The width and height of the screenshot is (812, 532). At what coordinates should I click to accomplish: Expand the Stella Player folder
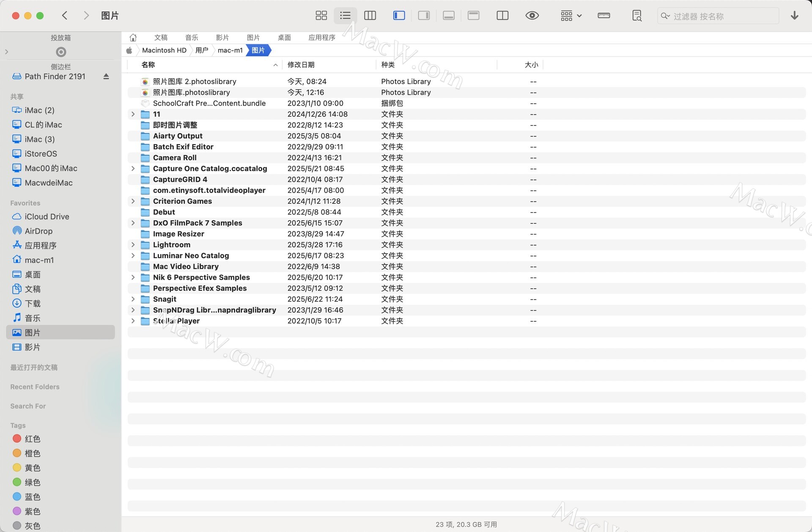[x=133, y=321]
